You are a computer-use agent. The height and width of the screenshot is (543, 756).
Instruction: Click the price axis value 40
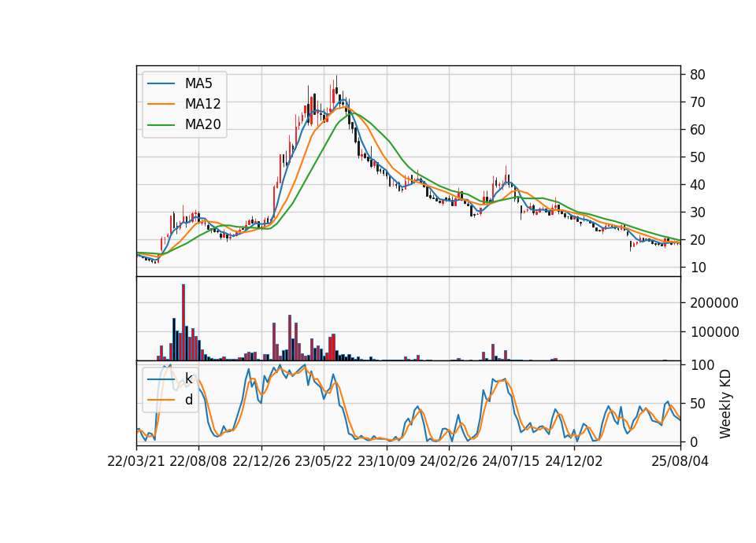pos(698,184)
